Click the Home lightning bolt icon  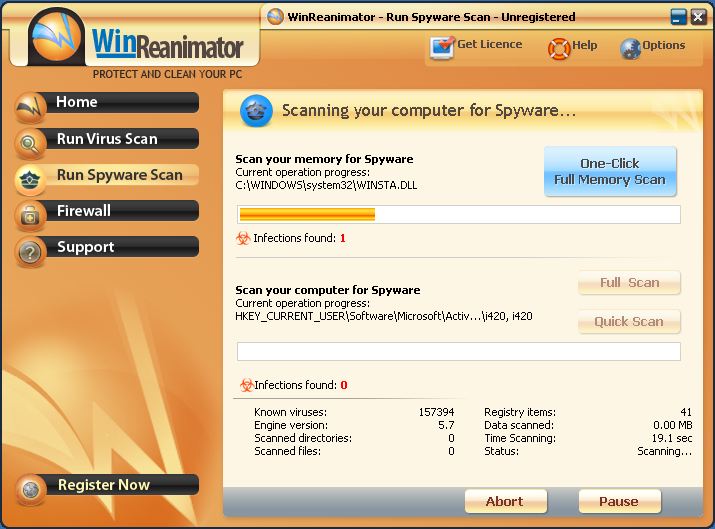point(31,107)
